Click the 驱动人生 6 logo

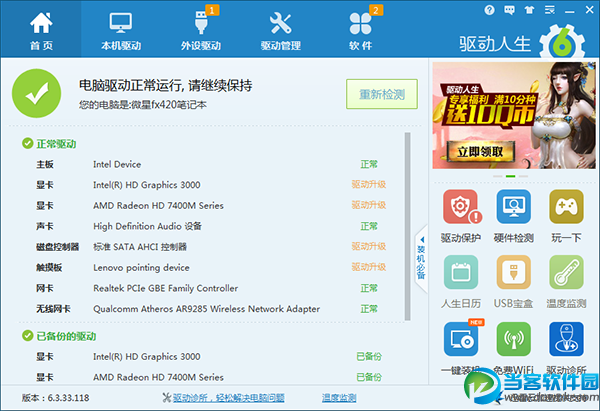522,42
